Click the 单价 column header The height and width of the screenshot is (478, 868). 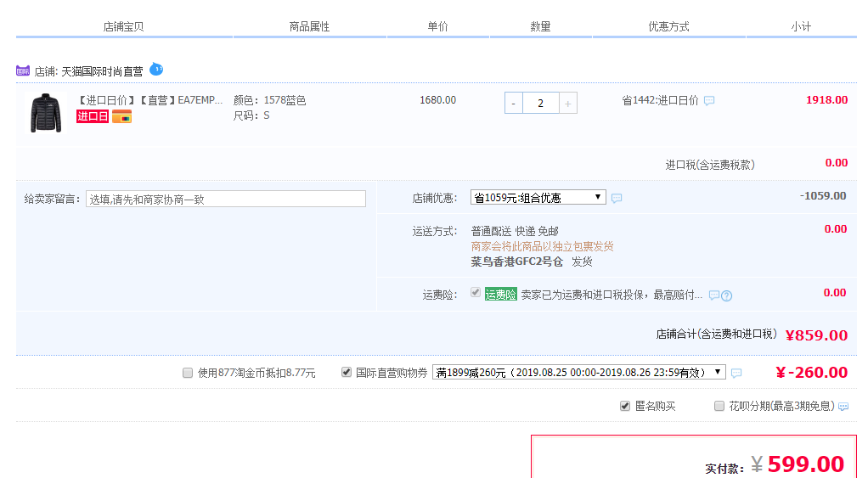coord(438,26)
